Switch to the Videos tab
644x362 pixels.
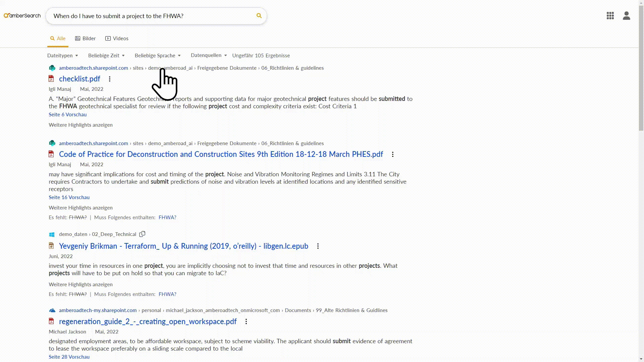(117, 38)
